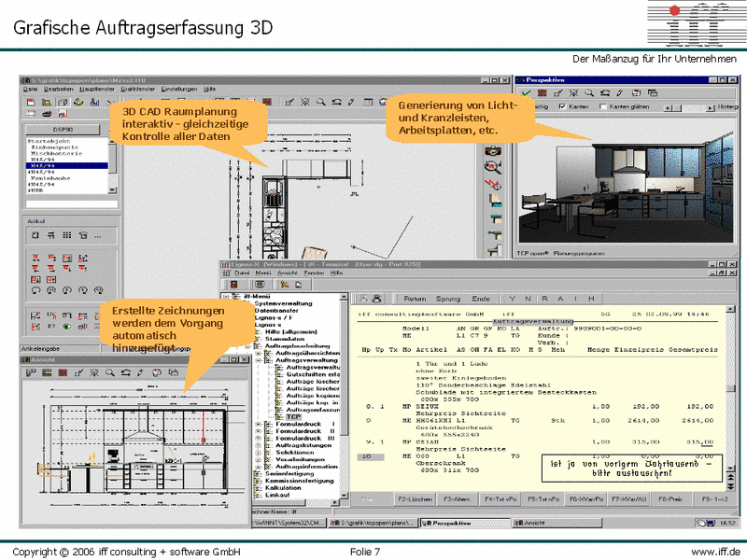Click the pencil icon in Perspektive toolbar
This screenshot has width=747, height=560.
click(620, 93)
